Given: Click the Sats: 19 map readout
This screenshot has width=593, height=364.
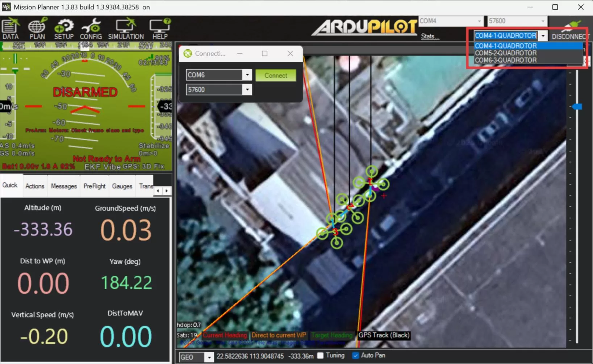Looking at the screenshot, I should tap(187, 335).
